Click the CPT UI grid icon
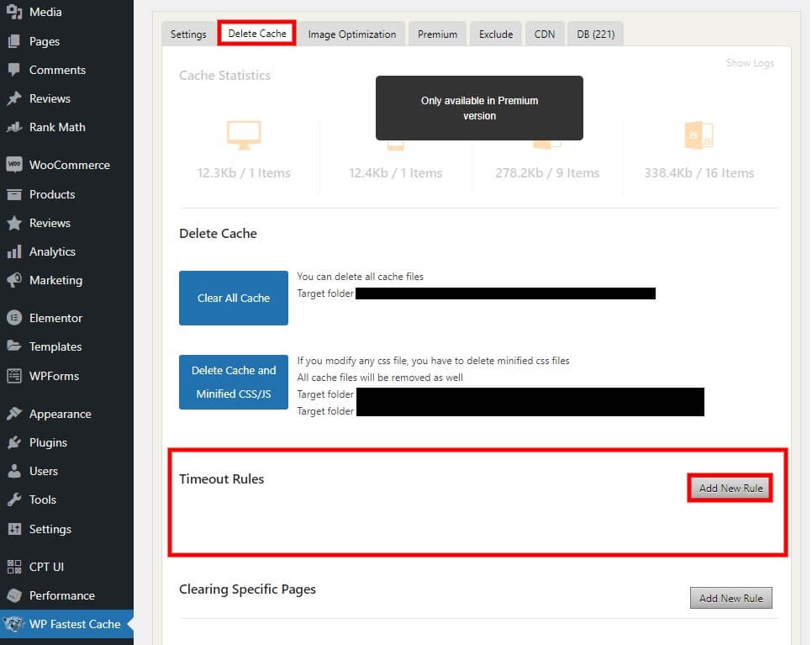This screenshot has width=812, height=645. 14,567
